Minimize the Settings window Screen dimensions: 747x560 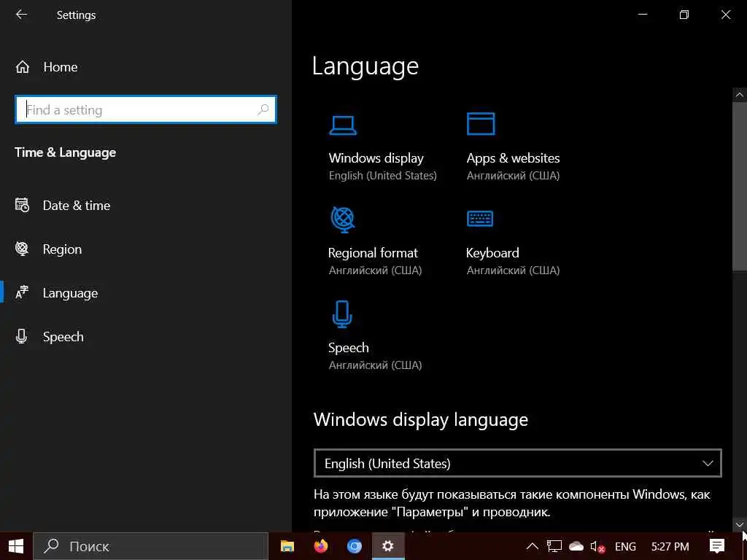(643, 15)
